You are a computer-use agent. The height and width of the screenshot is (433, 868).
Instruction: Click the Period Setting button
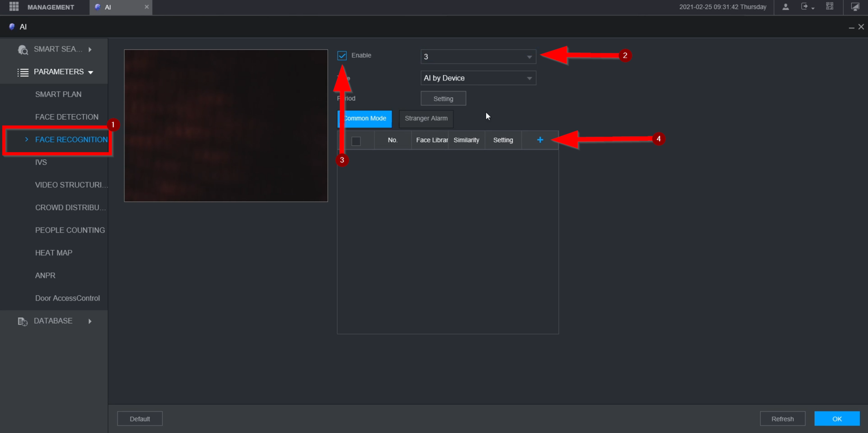[x=443, y=98]
